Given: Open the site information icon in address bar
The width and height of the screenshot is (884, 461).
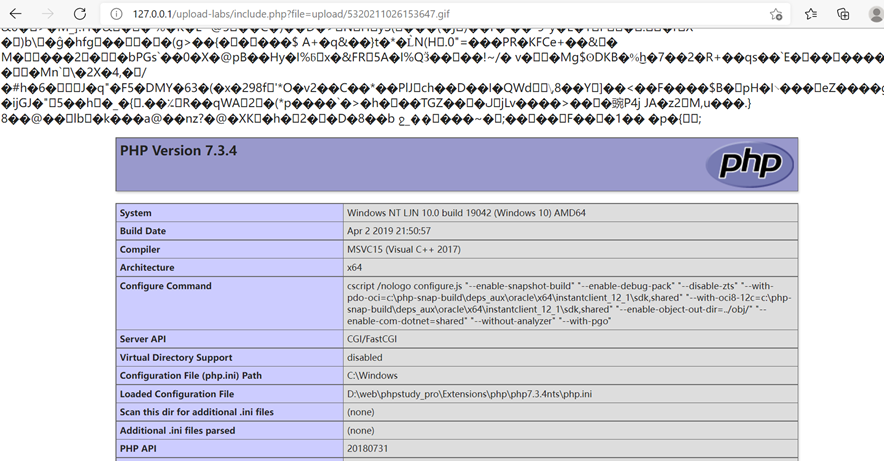Looking at the screenshot, I should tap(116, 14).
